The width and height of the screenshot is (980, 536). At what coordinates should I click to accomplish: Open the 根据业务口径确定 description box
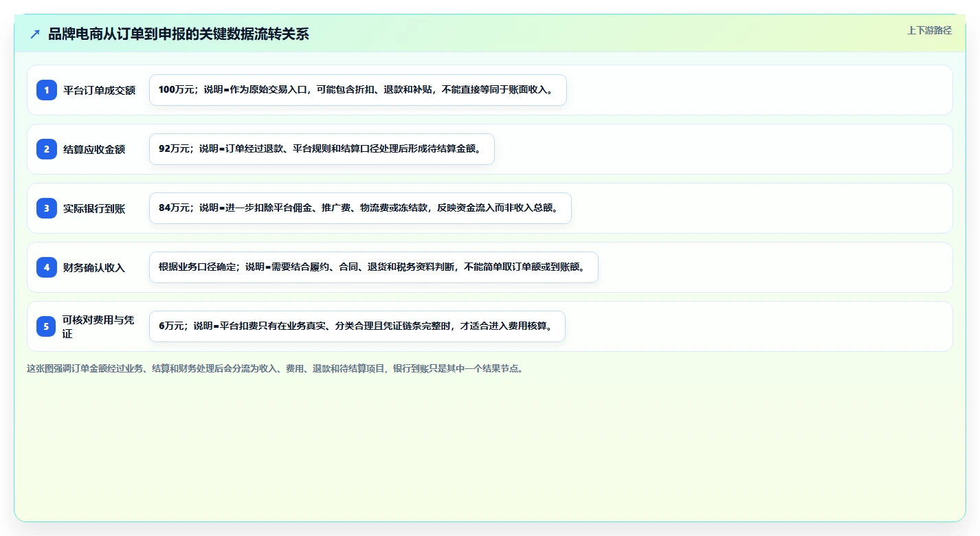(374, 267)
